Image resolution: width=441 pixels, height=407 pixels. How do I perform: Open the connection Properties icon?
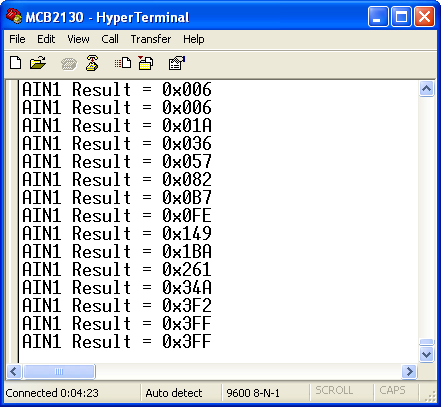pyautogui.click(x=177, y=63)
